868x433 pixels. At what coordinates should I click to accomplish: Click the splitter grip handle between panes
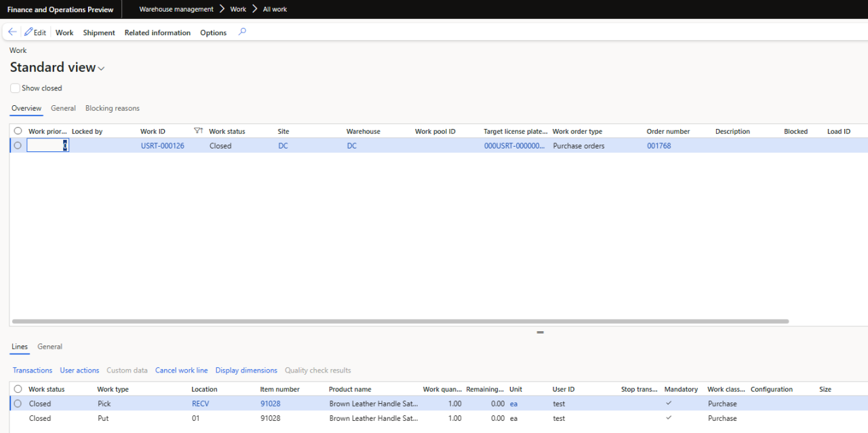(540, 332)
